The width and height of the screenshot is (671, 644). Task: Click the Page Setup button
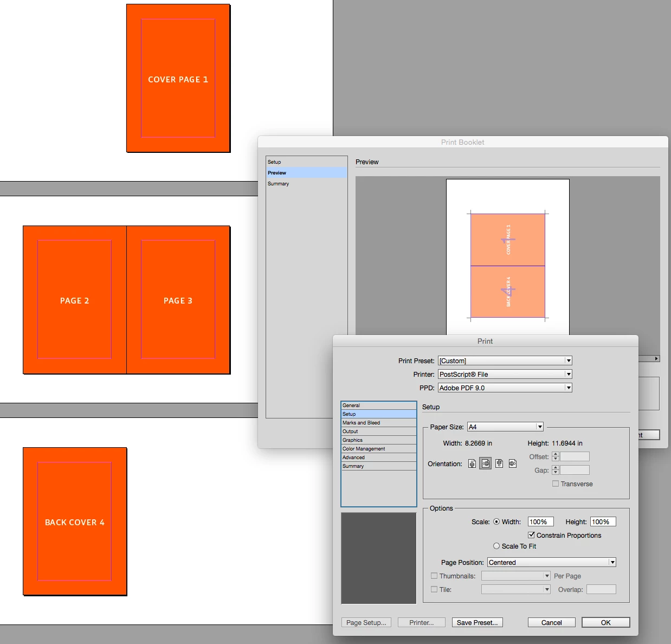point(366,622)
